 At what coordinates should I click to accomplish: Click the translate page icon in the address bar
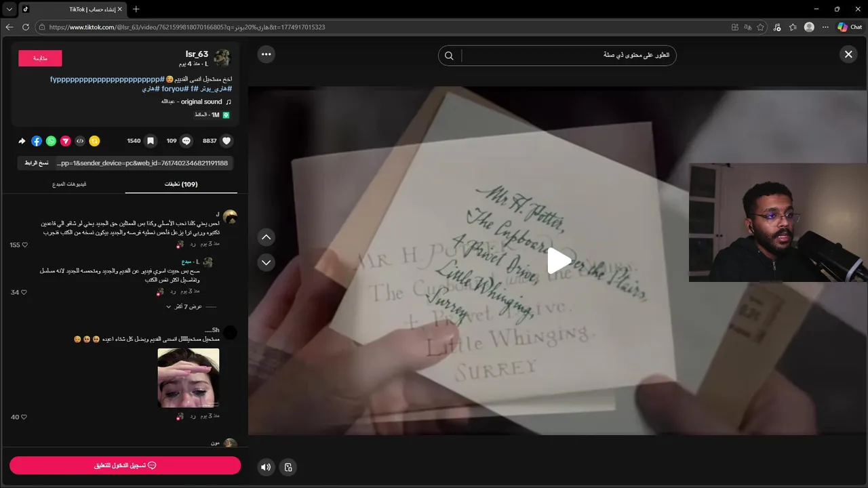(748, 27)
